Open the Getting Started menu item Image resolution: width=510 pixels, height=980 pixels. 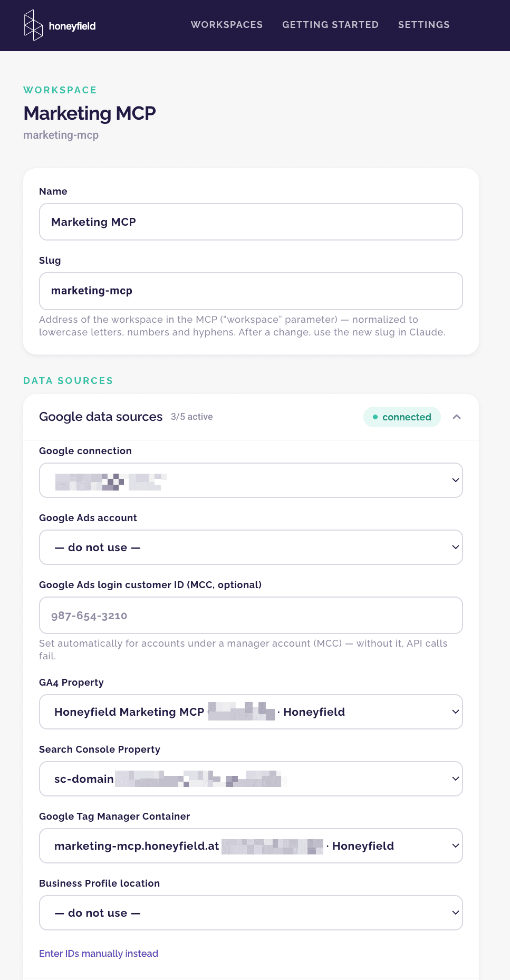point(330,25)
